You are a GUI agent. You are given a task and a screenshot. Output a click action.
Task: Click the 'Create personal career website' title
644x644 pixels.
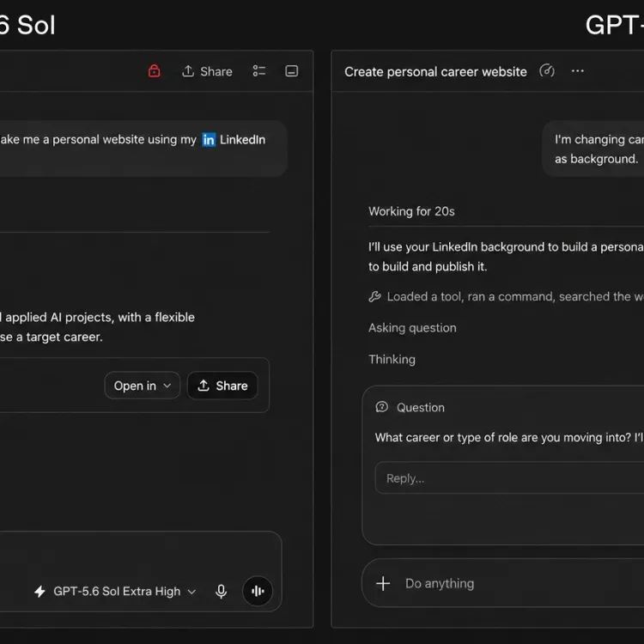435,72
